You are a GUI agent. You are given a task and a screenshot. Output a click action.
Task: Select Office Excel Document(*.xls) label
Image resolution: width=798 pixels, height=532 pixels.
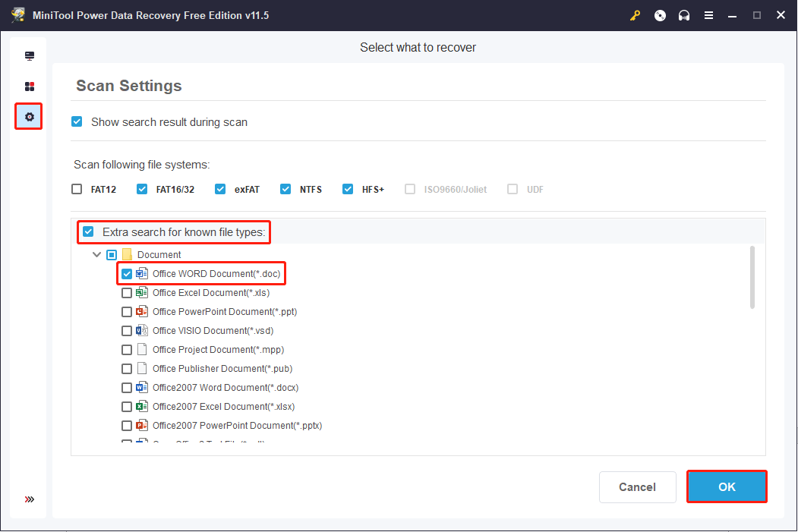[211, 292]
